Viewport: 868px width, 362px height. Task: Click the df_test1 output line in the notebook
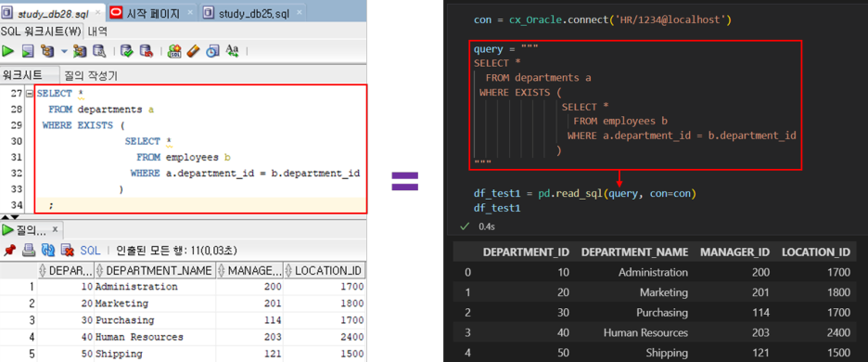[x=497, y=209]
